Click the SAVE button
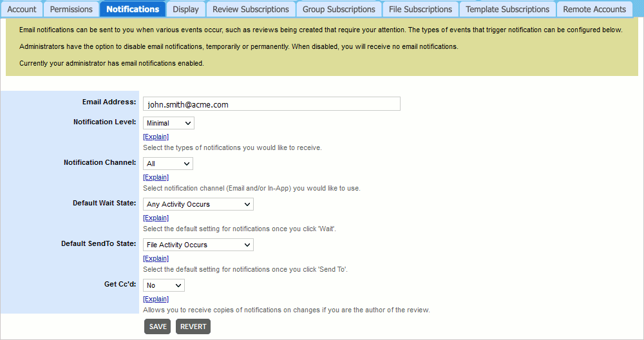This screenshot has height=340, width=644. (x=157, y=327)
